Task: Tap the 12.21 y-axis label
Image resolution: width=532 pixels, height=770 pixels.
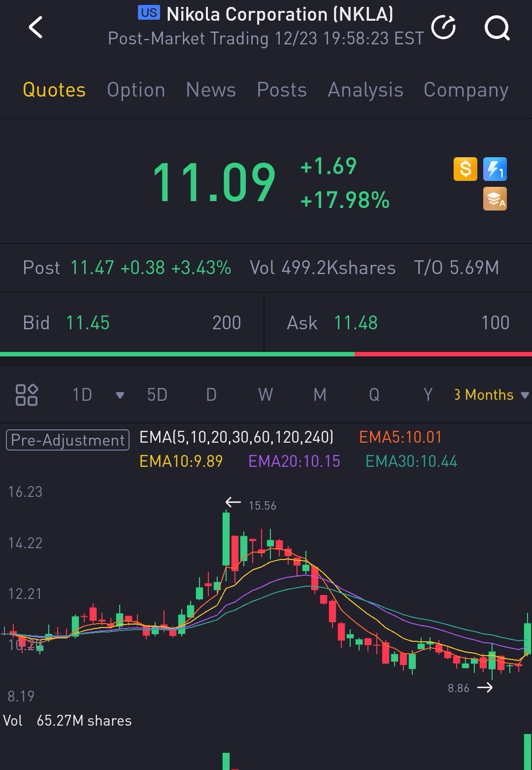Action: click(25, 594)
